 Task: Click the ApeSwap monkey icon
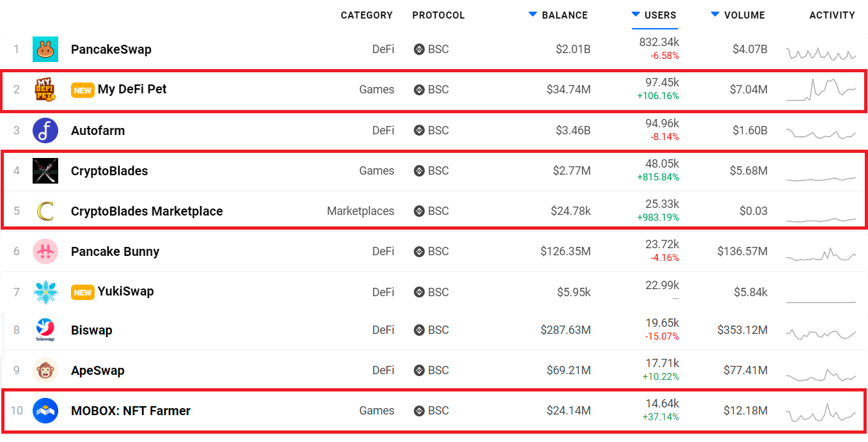45,370
